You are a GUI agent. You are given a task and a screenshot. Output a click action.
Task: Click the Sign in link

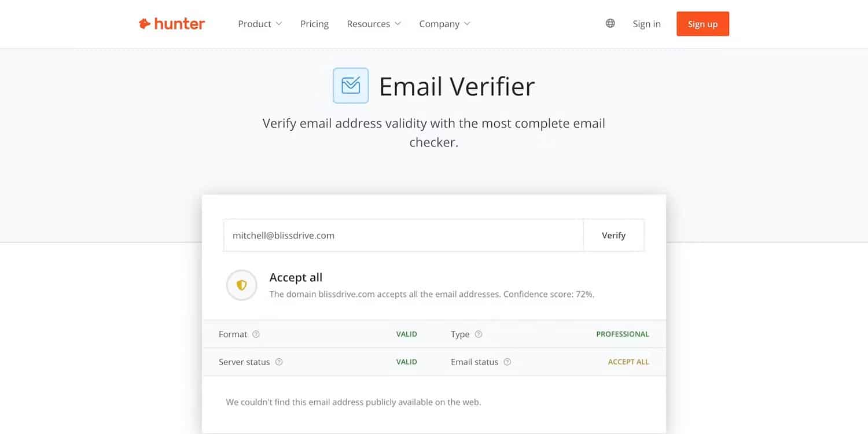(646, 24)
